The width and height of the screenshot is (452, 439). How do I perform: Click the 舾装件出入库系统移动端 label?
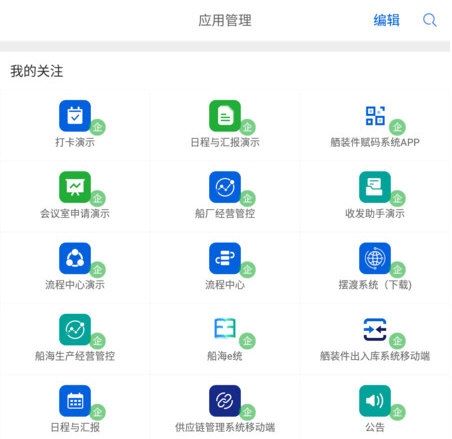click(x=375, y=356)
